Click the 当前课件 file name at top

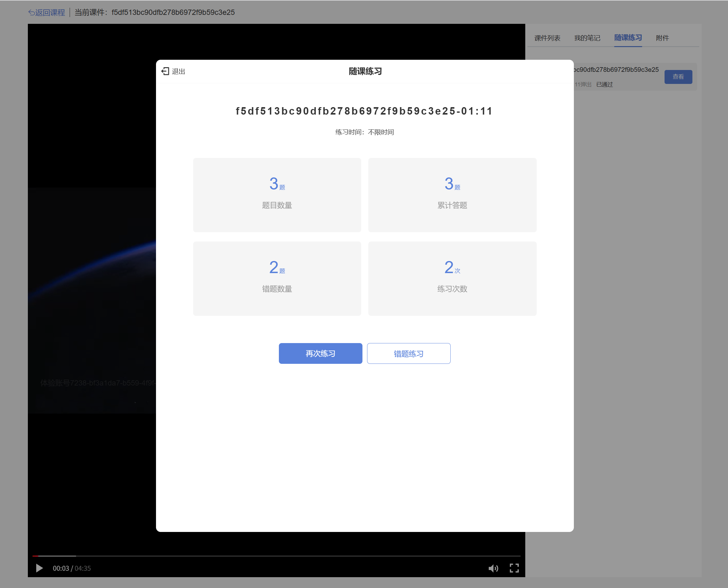pyautogui.click(x=173, y=12)
